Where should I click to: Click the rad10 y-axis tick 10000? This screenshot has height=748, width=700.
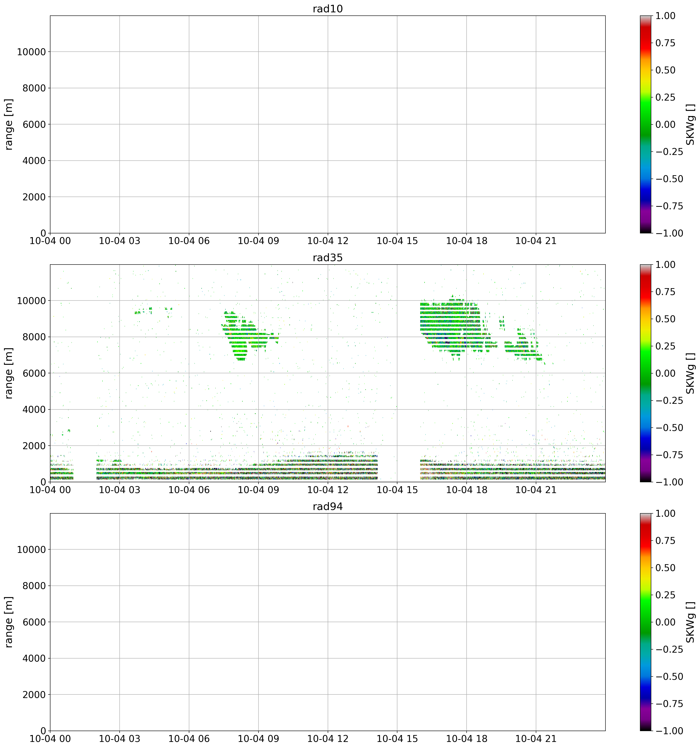(31, 52)
